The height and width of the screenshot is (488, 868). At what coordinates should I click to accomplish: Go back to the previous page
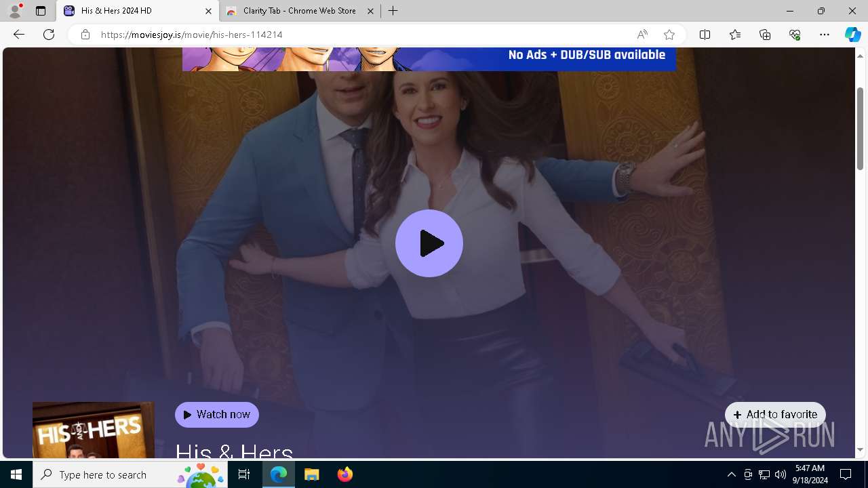tap(19, 35)
